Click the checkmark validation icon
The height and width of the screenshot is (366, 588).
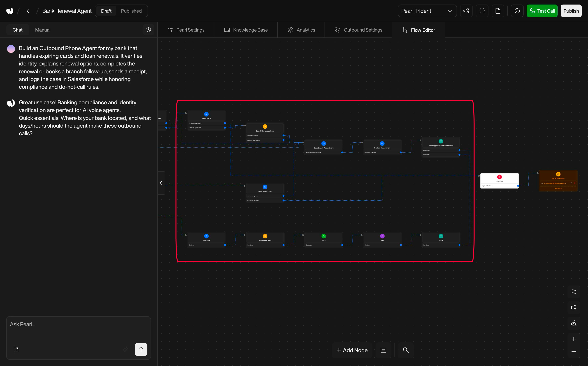click(517, 11)
